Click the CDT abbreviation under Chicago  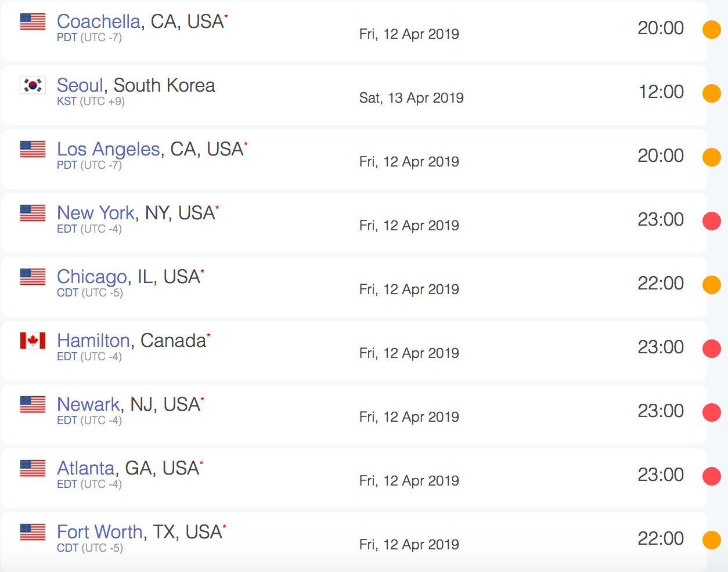(67, 293)
